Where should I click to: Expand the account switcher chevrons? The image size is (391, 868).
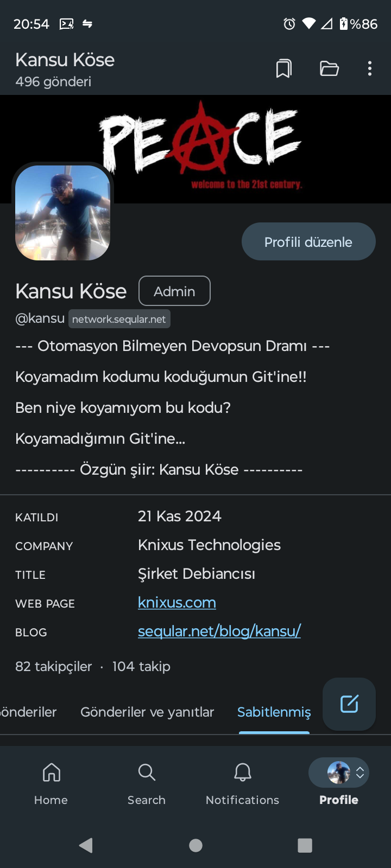click(360, 773)
